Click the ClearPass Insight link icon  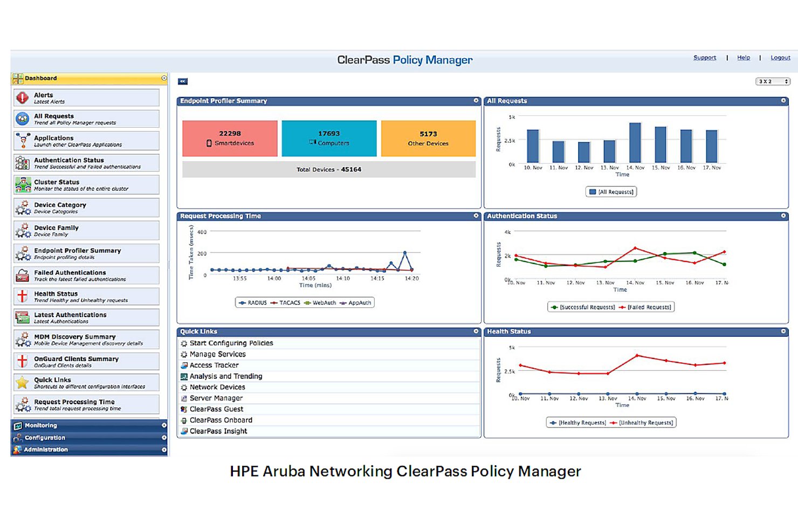(x=184, y=431)
